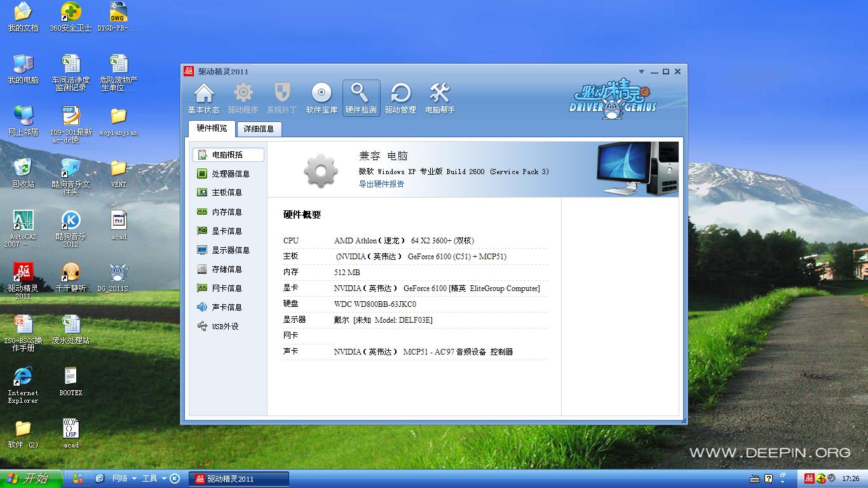Click the 精英 EliteGroup Computer graphics card entry
Image resolution: width=868 pixels, height=488 pixels.
tap(437, 288)
